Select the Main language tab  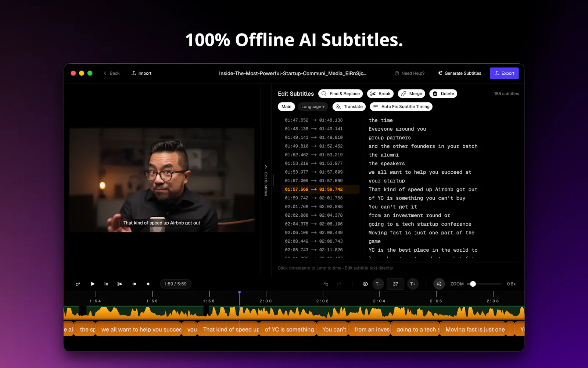coord(286,107)
